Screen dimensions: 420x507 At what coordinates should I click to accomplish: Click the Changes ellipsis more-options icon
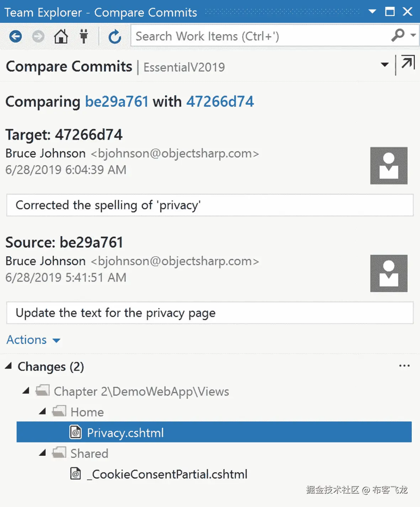(404, 366)
